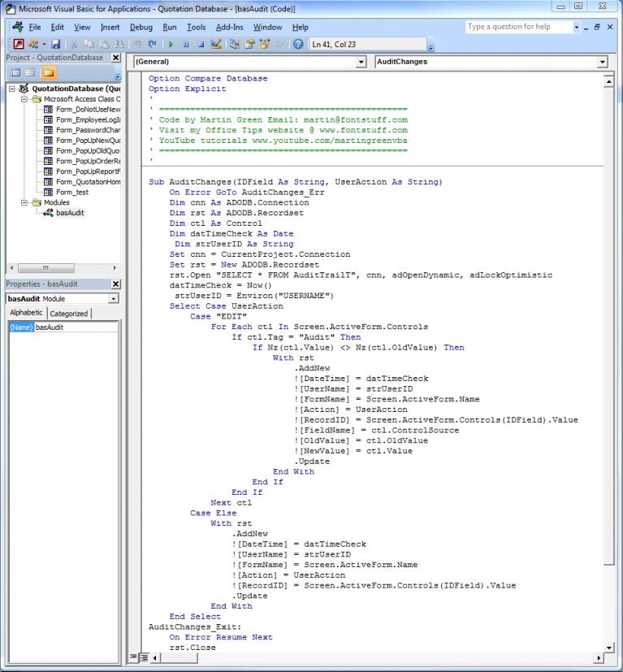Image resolution: width=623 pixels, height=672 pixels.
Task: Toggle Design Mode icon in toolbar
Action: click(x=217, y=44)
